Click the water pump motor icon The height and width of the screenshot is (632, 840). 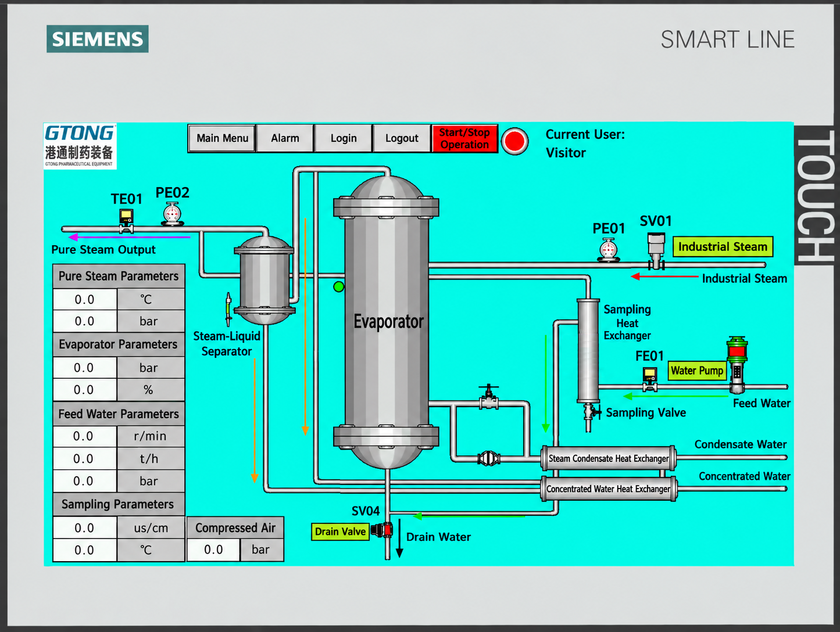coord(737,365)
